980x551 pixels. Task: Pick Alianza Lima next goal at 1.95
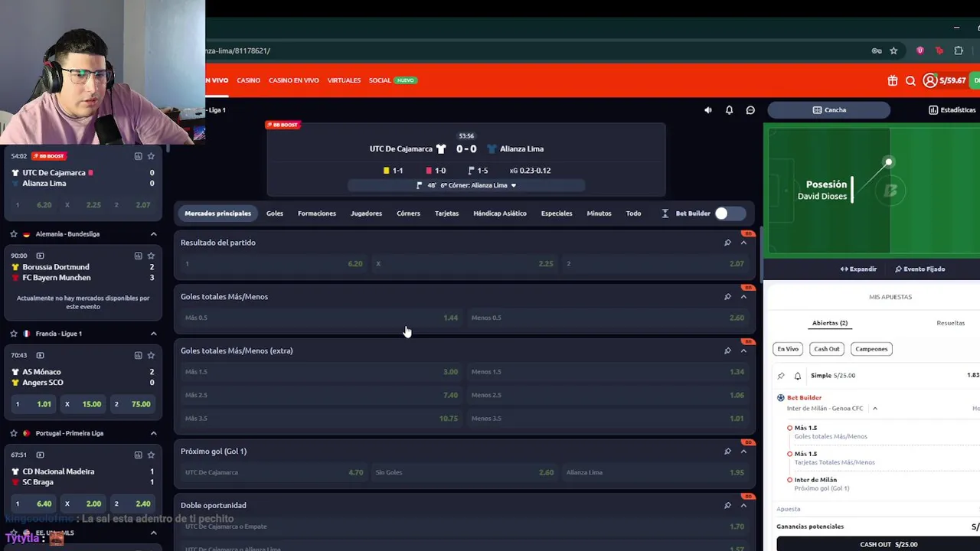pos(655,472)
